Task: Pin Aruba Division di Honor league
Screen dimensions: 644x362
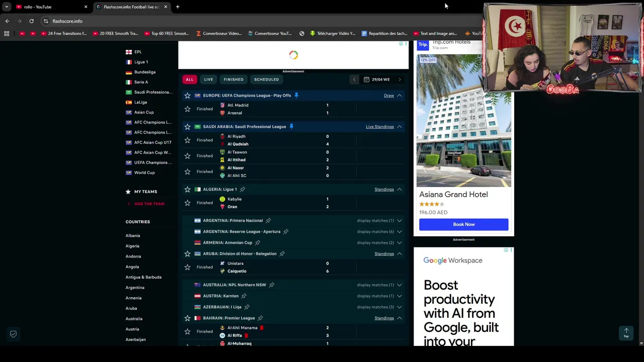Action: (x=282, y=254)
